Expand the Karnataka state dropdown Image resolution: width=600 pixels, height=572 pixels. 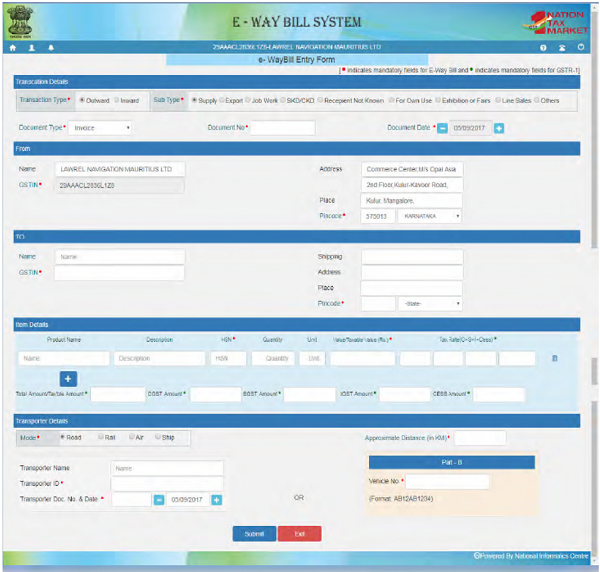(430, 215)
